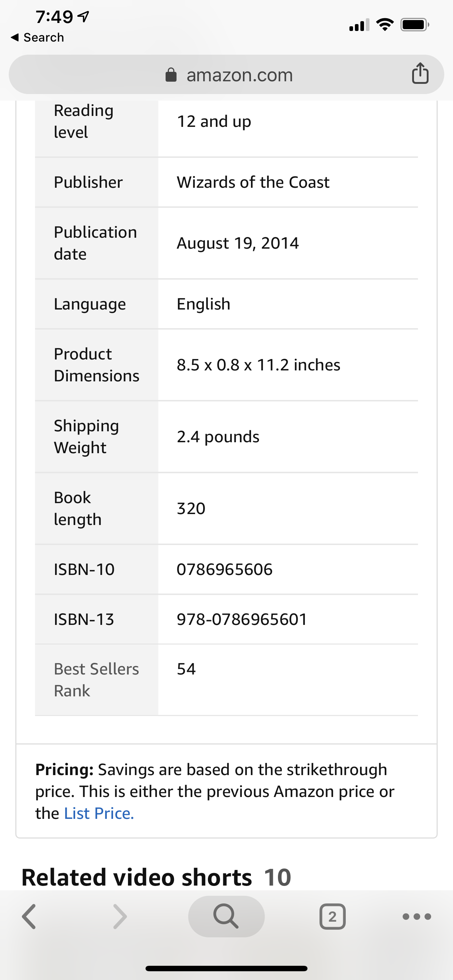The width and height of the screenshot is (453, 980).
Task: Tap the browser forward arrow
Action: pyautogui.click(x=120, y=917)
